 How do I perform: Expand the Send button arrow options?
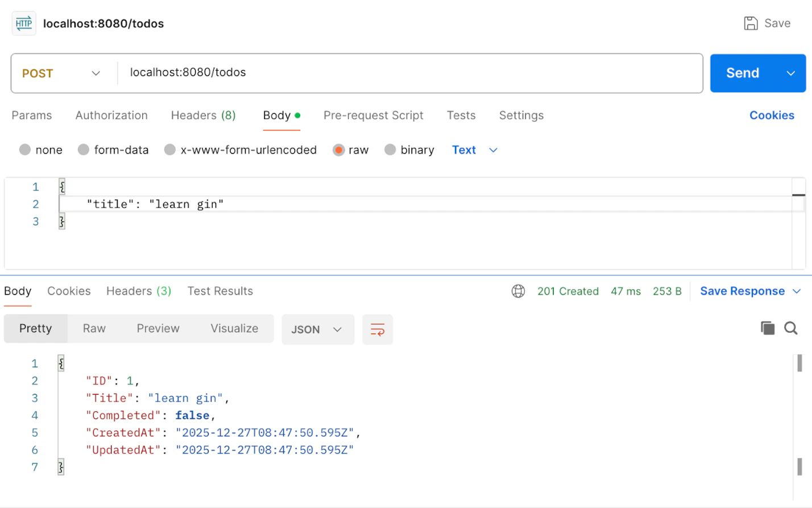[x=790, y=73]
